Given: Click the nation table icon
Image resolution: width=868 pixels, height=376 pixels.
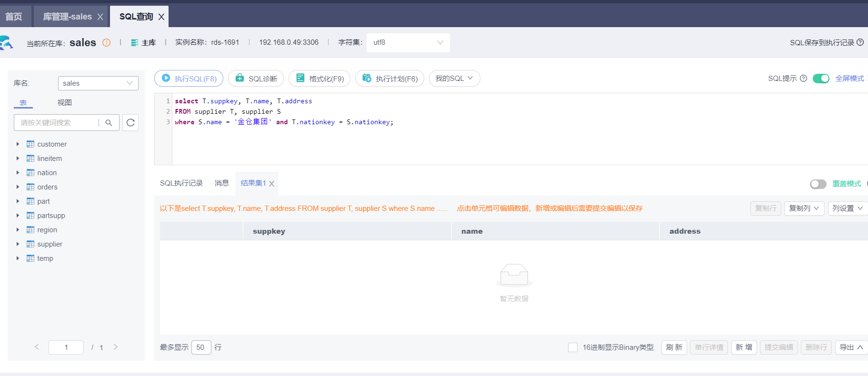Looking at the screenshot, I should click(30, 173).
